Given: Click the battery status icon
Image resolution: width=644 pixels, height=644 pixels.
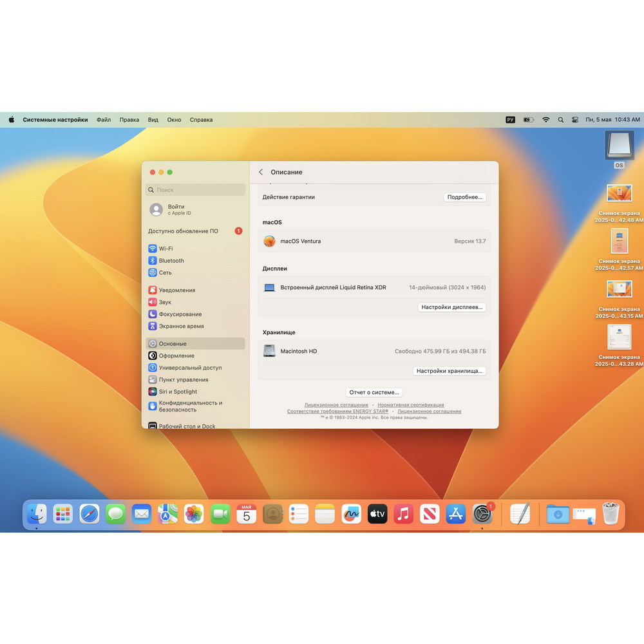Looking at the screenshot, I should 528,120.
